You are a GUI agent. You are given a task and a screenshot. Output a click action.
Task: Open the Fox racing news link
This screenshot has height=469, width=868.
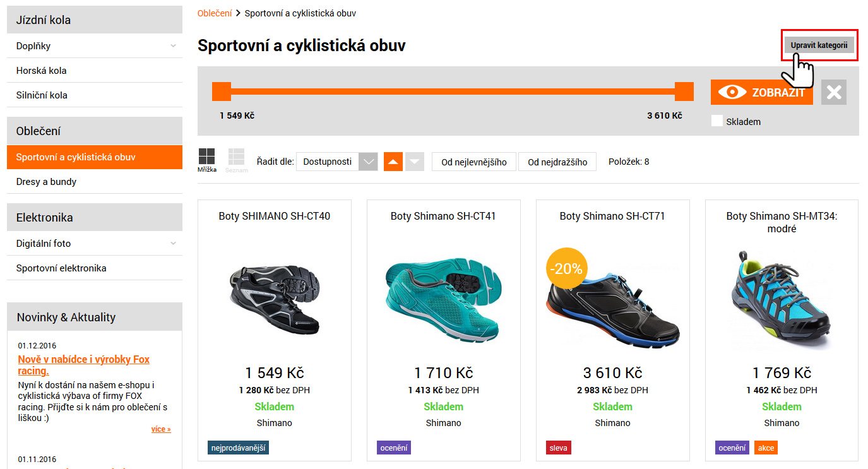[x=83, y=365]
